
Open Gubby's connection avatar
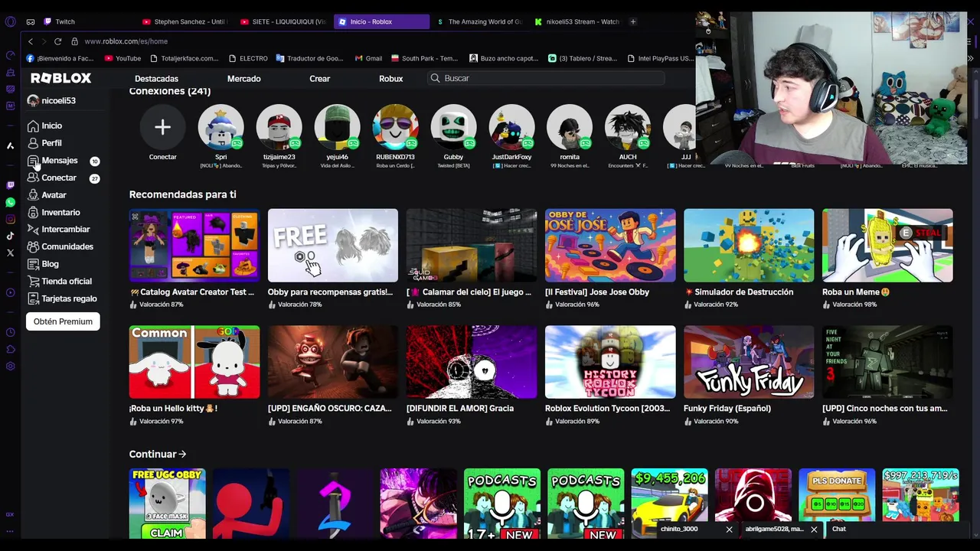coord(453,128)
